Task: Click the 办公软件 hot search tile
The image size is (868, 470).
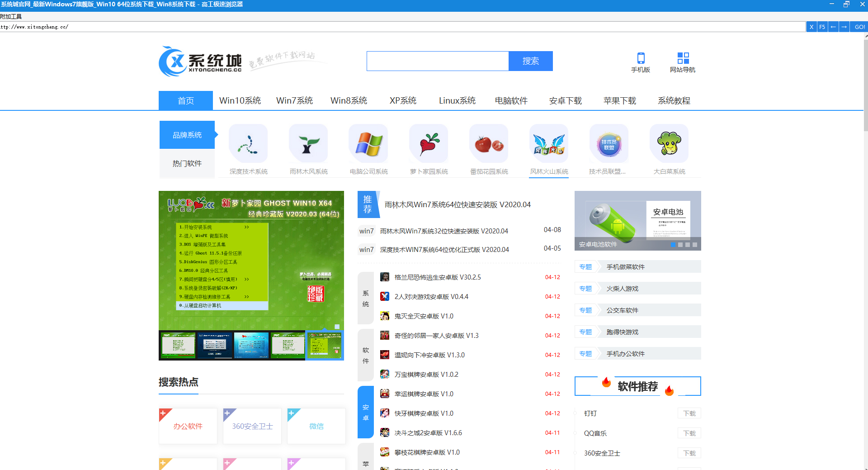Action: click(x=188, y=426)
